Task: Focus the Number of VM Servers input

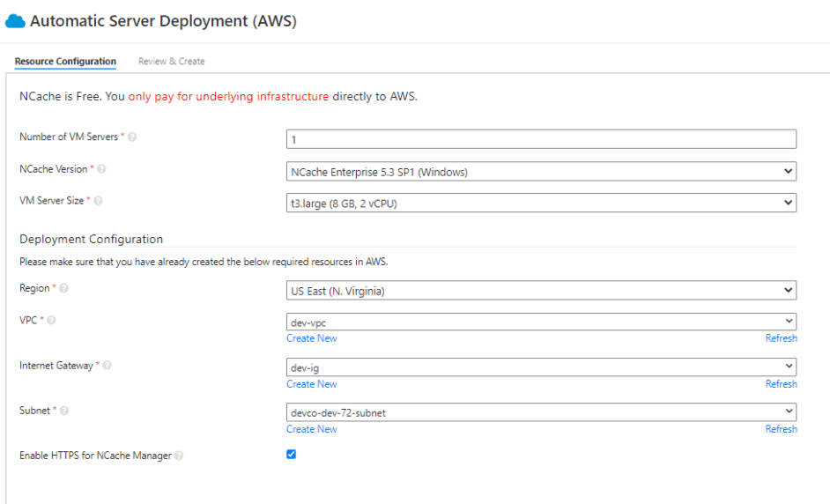Action: [541, 139]
